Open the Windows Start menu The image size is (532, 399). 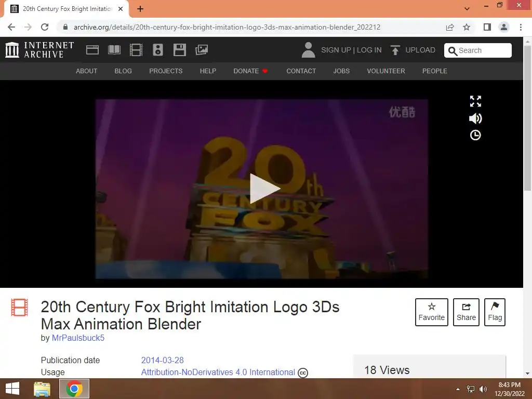tap(12, 389)
